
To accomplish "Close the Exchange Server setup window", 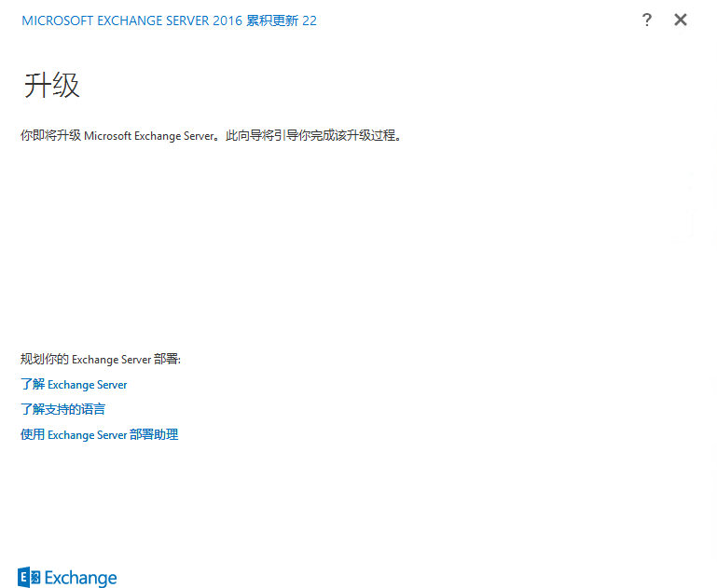I will tap(681, 20).
